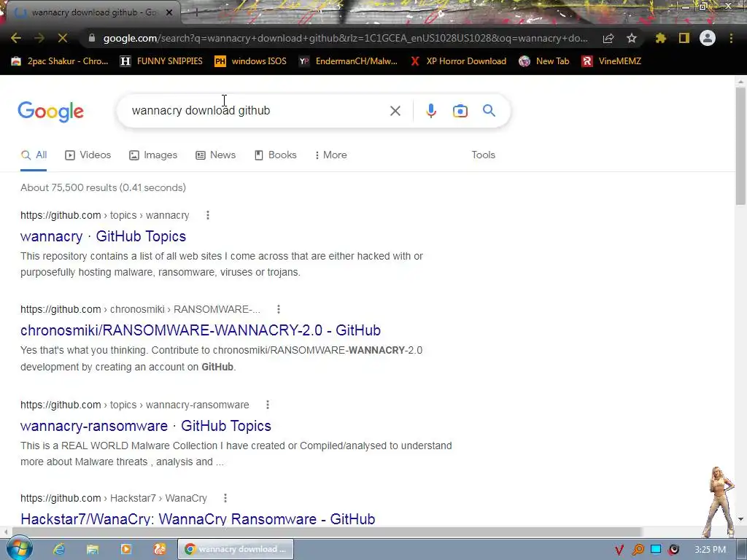Image resolution: width=747 pixels, height=560 pixels.
Task: Close the wannacry download github tab
Action: click(169, 12)
